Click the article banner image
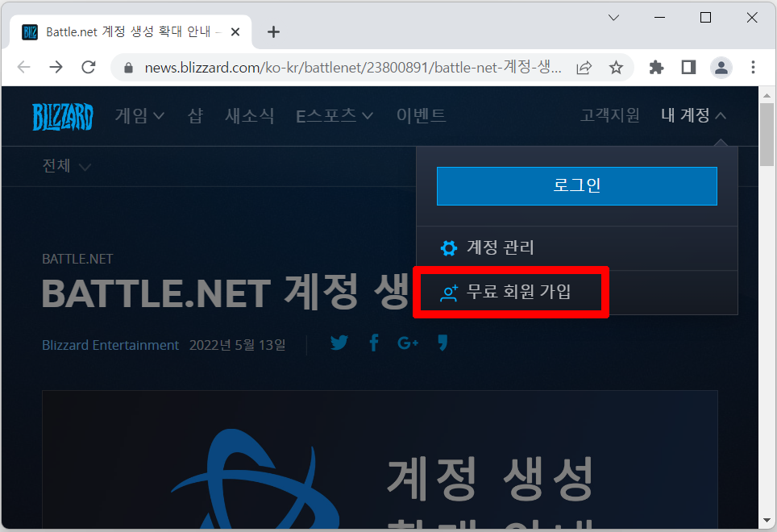Image resolution: width=777 pixels, height=532 pixels. pos(380,459)
